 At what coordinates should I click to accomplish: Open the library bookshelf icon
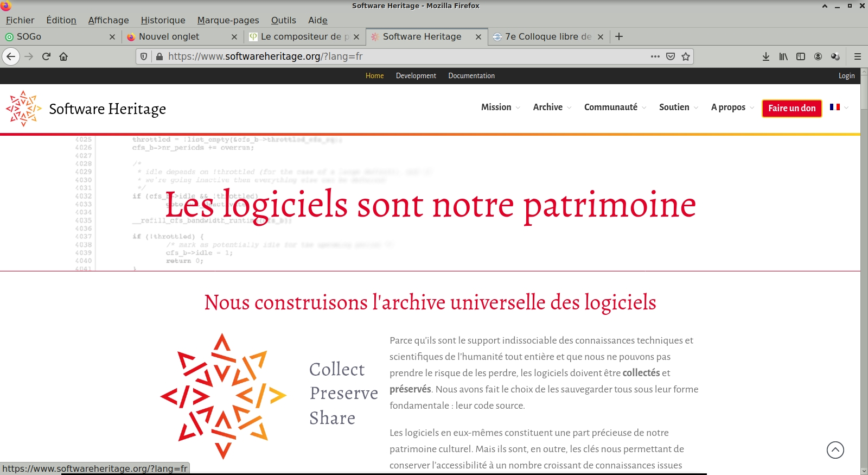(783, 56)
